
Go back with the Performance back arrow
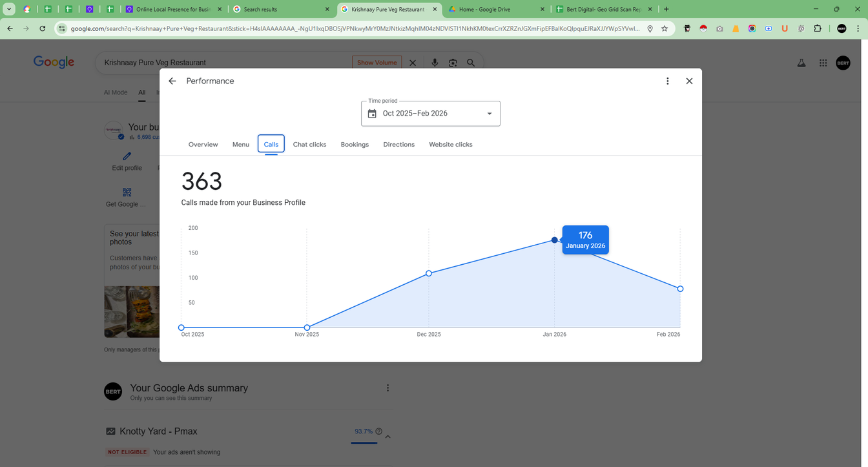(x=172, y=81)
